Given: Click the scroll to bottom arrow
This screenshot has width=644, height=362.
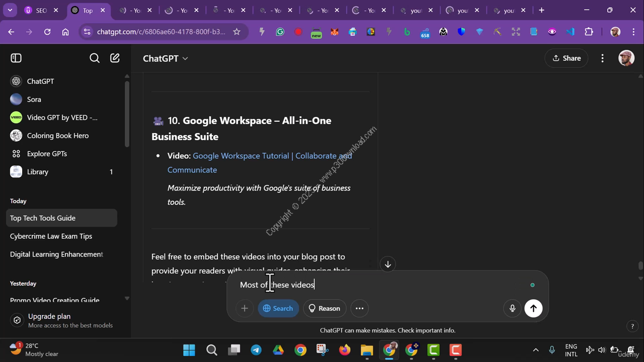Looking at the screenshot, I should [x=387, y=264].
